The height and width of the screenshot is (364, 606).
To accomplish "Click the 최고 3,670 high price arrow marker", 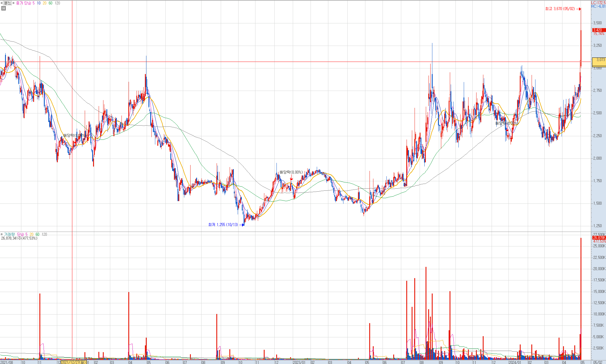I will (579, 9).
